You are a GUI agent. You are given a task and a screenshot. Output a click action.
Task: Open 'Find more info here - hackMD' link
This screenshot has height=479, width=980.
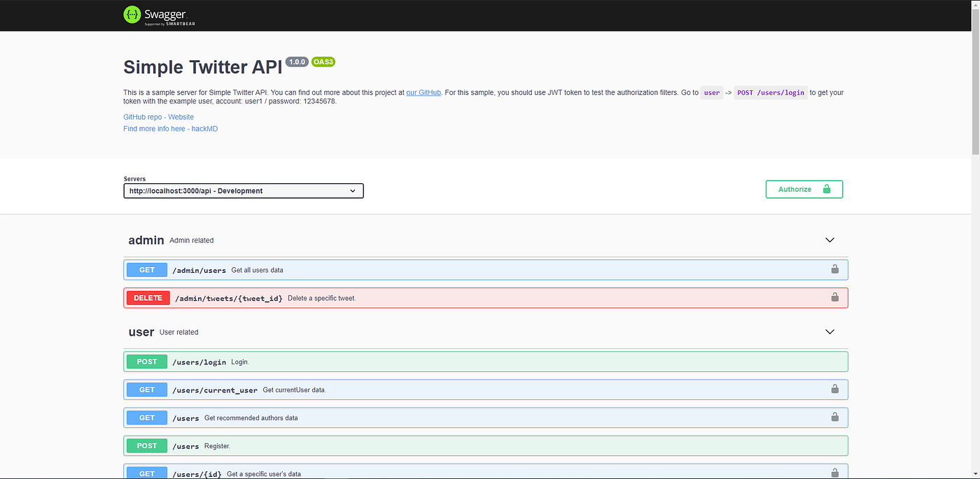(x=170, y=129)
